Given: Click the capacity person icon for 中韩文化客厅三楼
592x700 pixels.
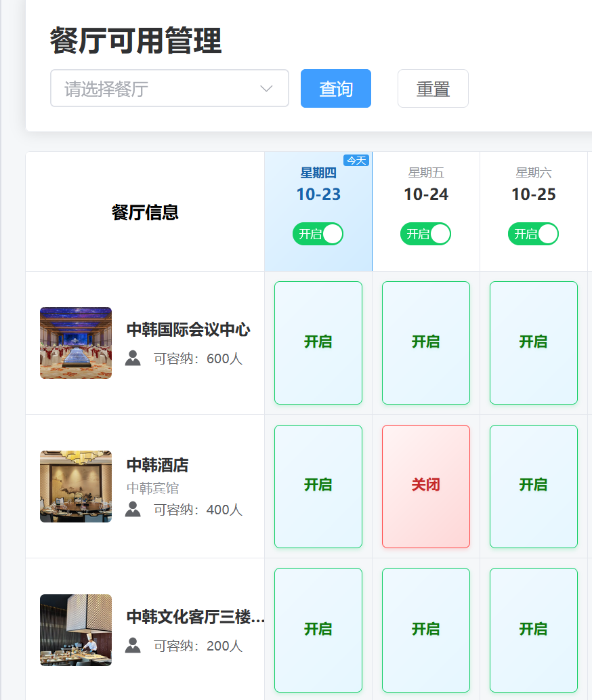Looking at the screenshot, I should [x=133, y=646].
